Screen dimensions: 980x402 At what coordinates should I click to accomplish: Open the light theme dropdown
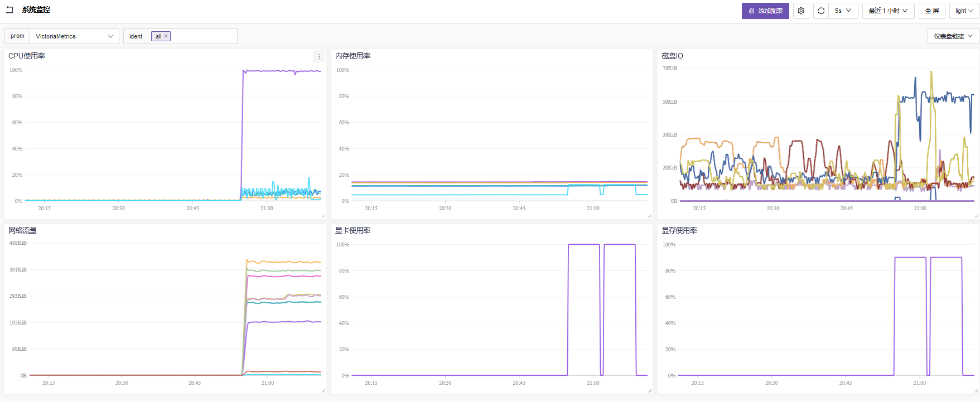tap(964, 11)
